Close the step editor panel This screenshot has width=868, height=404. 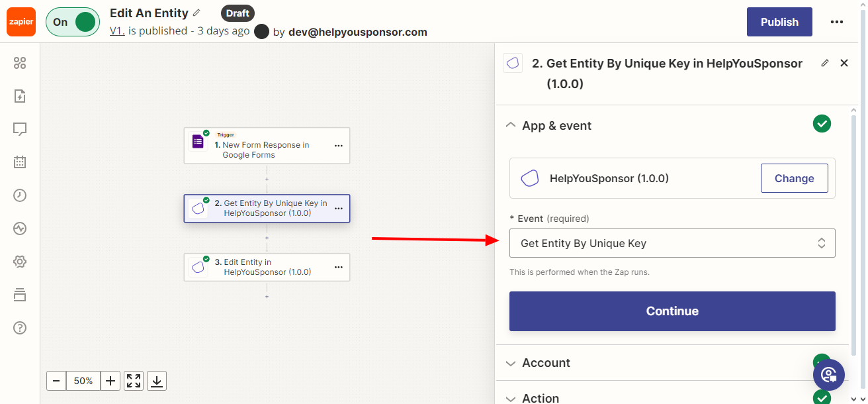pyautogui.click(x=844, y=63)
